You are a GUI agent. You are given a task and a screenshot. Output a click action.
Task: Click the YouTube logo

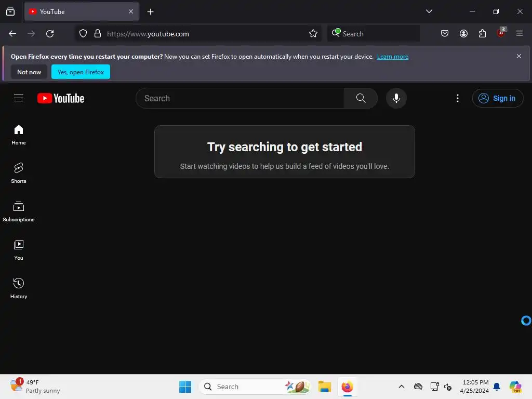click(x=61, y=98)
